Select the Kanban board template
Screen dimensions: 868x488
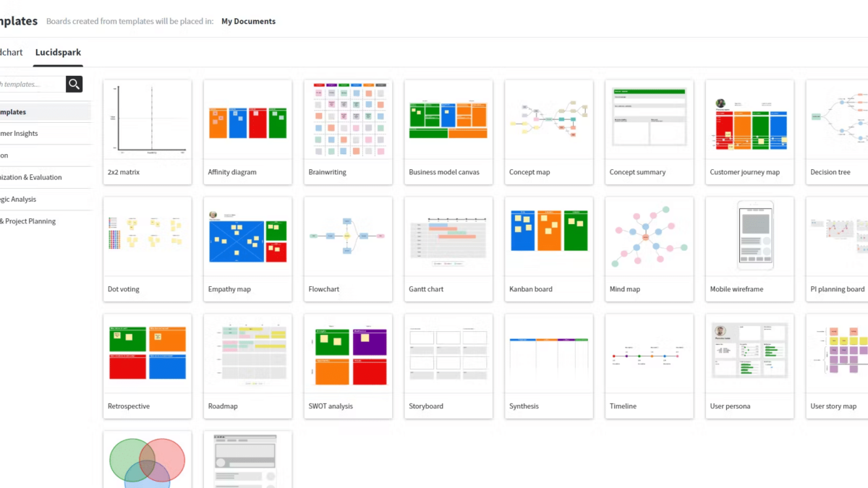[548, 249]
